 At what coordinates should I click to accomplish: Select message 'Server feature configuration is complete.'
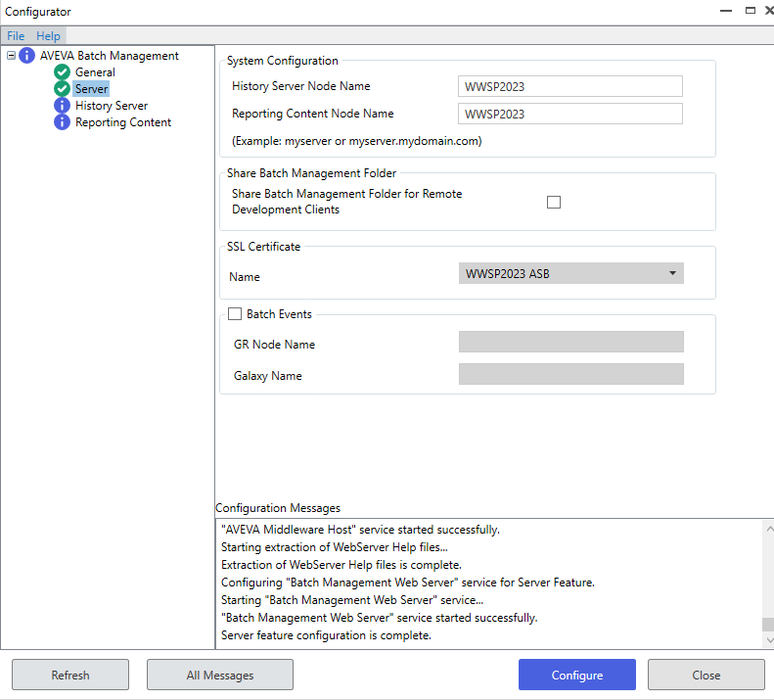[326, 635]
